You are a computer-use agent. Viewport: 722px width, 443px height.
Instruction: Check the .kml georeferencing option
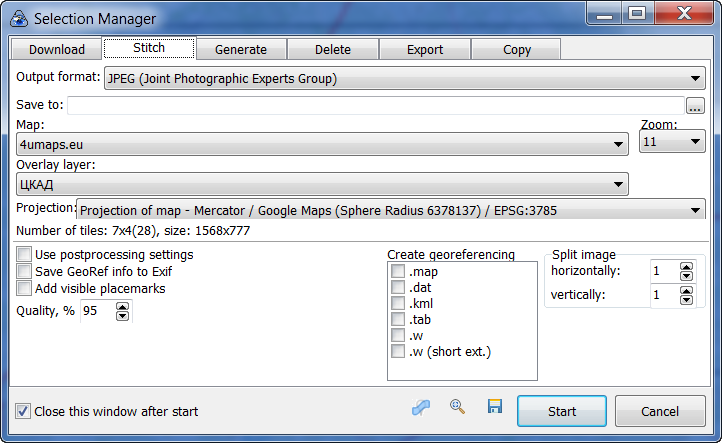coord(399,303)
